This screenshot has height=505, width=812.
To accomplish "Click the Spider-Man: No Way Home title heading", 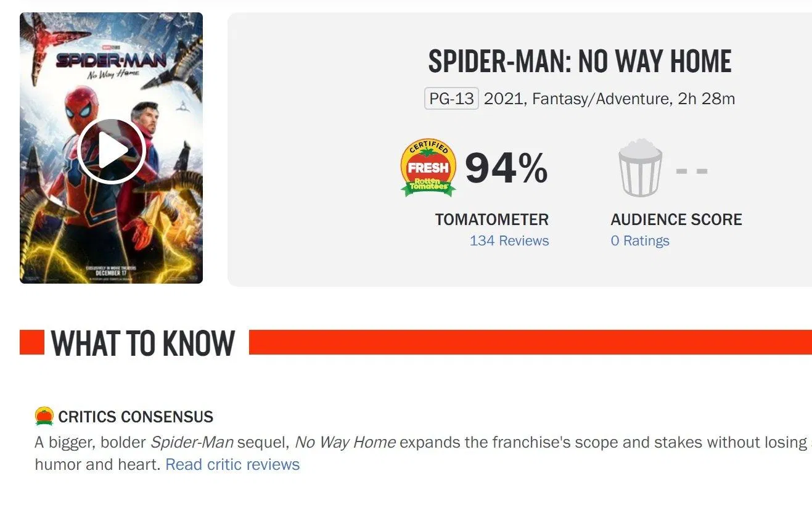I will (580, 62).
